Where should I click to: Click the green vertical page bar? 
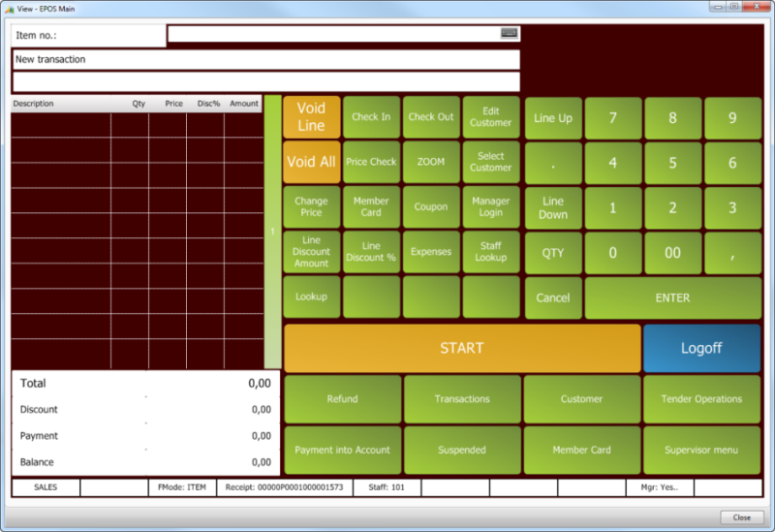273,232
